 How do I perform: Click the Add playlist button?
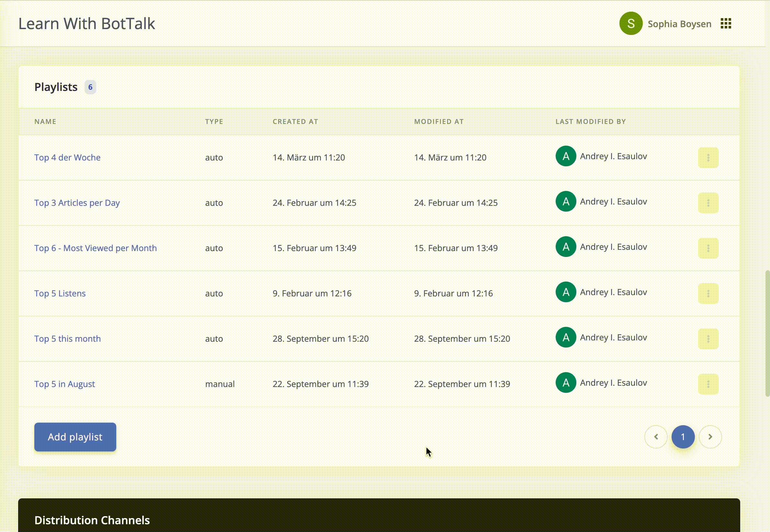(75, 437)
